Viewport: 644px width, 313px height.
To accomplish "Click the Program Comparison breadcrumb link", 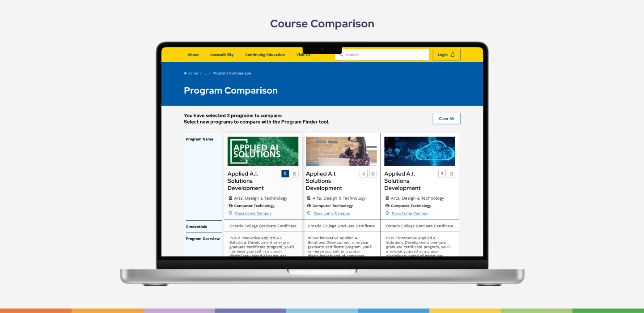I will click(x=232, y=73).
